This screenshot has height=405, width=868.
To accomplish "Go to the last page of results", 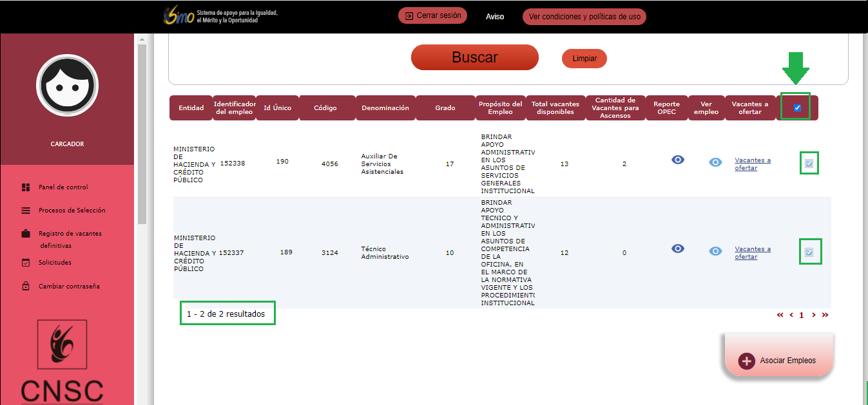I will click(825, 315).
